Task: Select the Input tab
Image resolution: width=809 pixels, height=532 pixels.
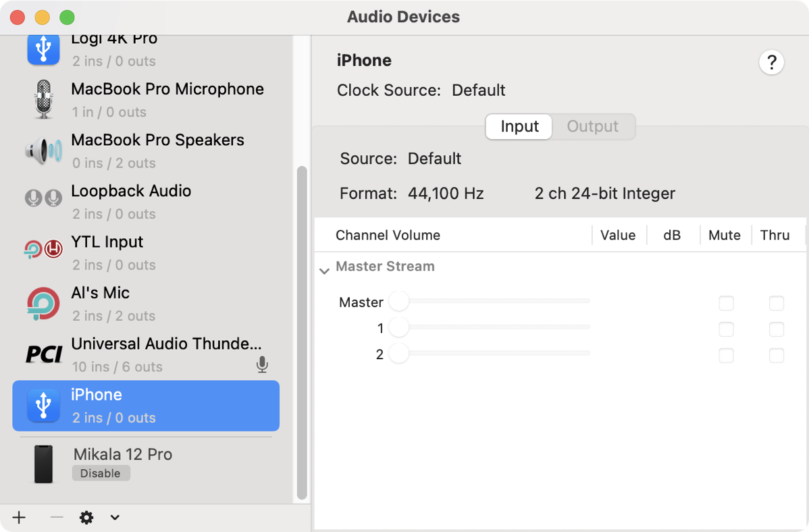Action: (x=519, y=127)
